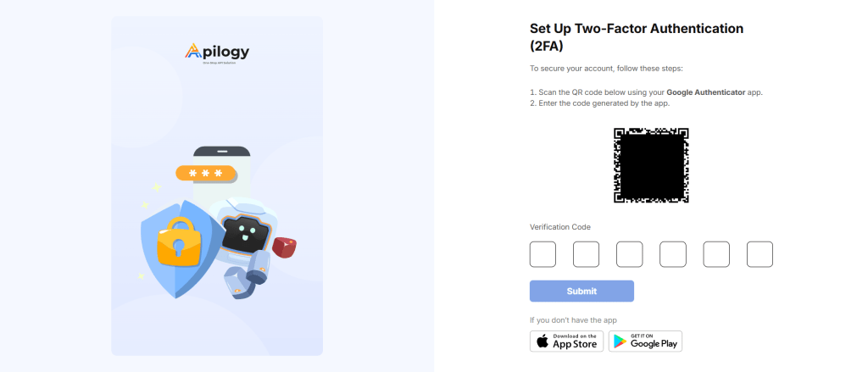Click the golden padlock icon on the shield
Screen dimensions: 868x372
click(x=176, y=242)
